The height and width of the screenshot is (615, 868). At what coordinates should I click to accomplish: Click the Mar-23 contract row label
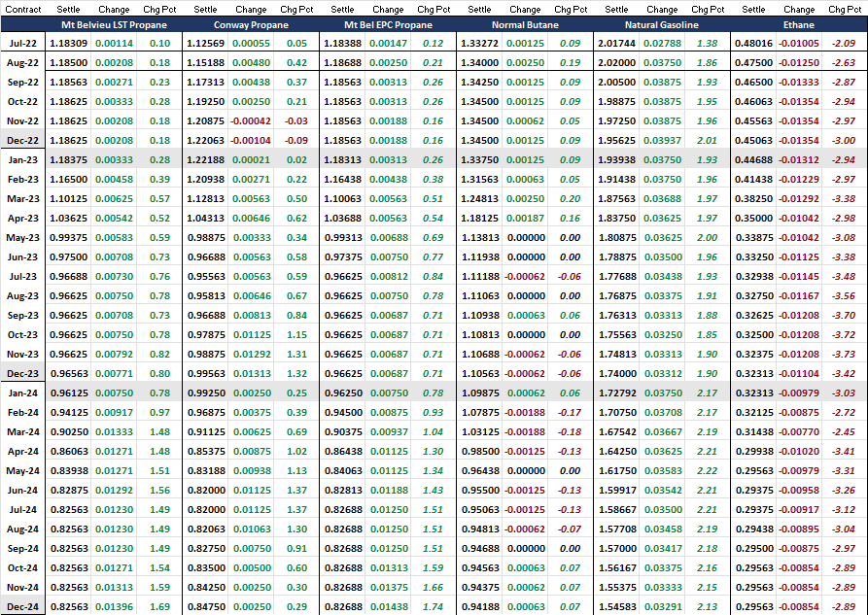click(x=23, y=199)
